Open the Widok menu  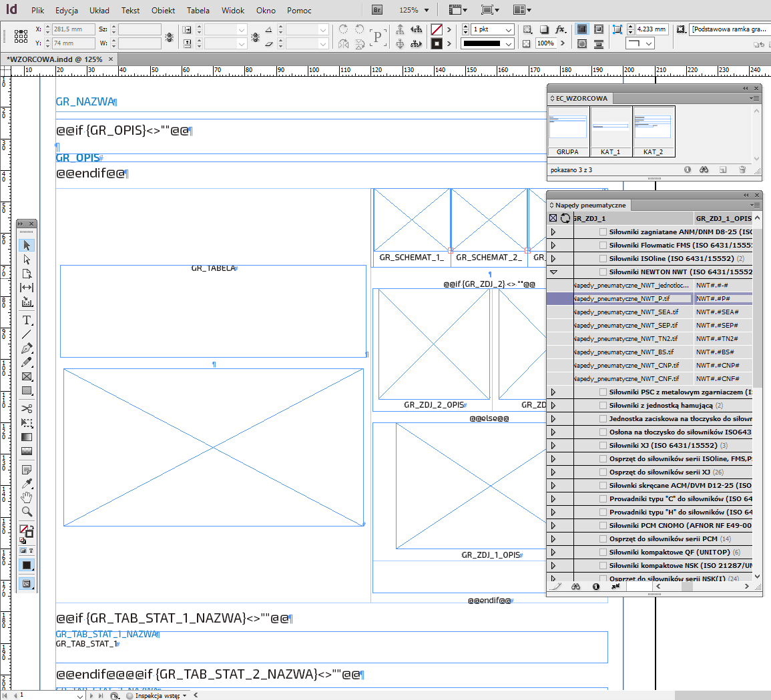233,10
